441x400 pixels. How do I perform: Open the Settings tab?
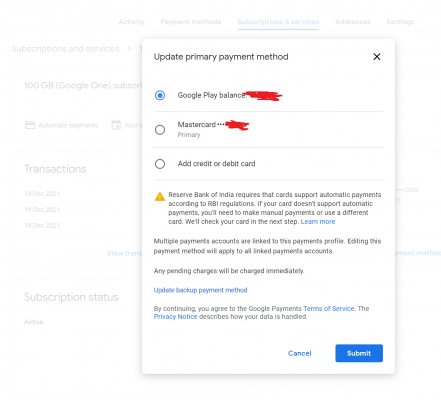[x=400, y=22]
